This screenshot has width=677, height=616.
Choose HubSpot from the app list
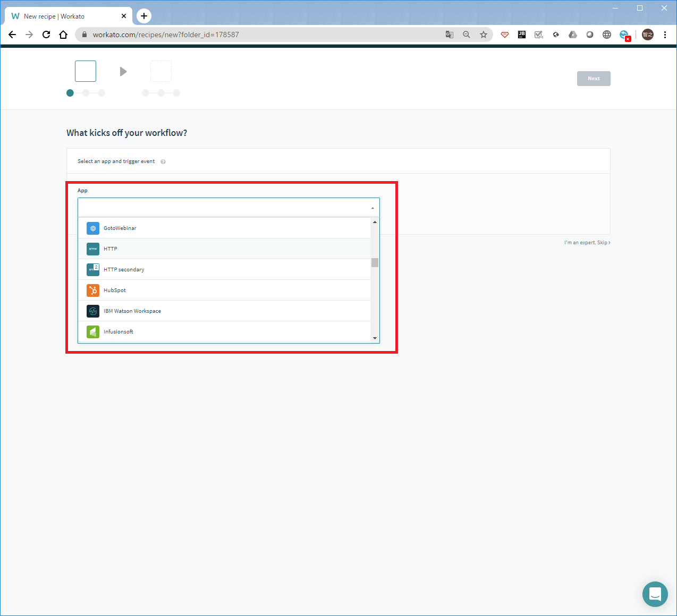[224, 290]
